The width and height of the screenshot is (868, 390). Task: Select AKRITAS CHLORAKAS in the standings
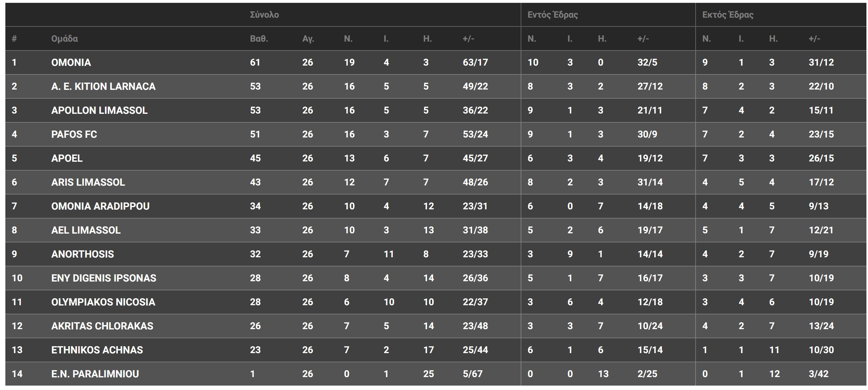[x=102, y=326]
